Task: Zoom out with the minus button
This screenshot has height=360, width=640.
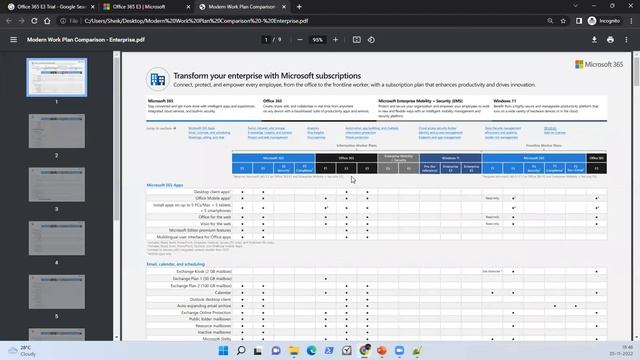Action: pos(300,40)
